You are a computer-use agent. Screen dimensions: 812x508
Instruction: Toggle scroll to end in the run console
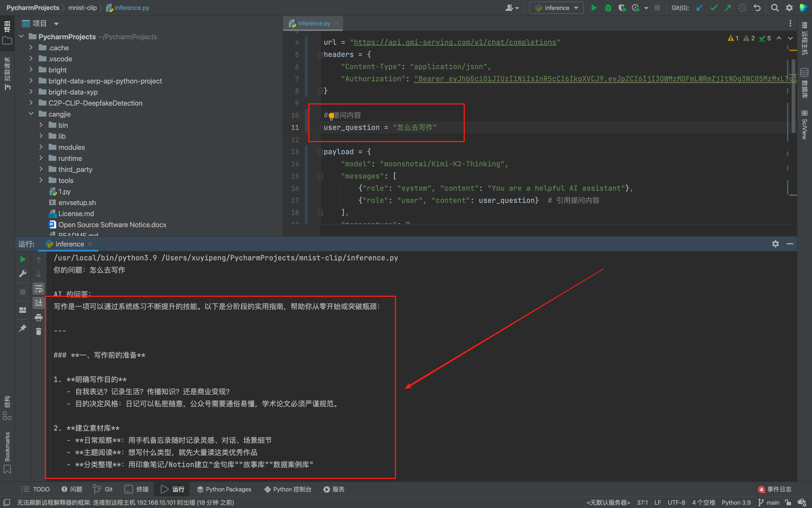pyautogui.click(x=39, y=303)
